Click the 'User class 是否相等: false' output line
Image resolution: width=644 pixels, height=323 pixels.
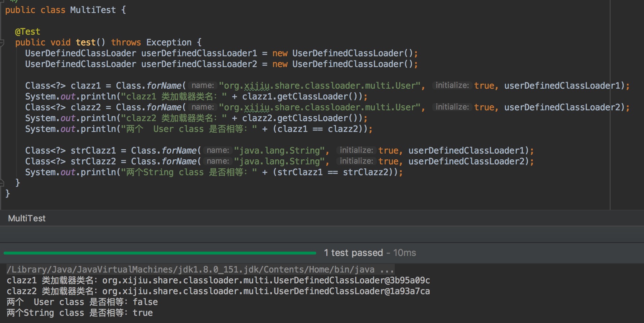click(82, 302)
